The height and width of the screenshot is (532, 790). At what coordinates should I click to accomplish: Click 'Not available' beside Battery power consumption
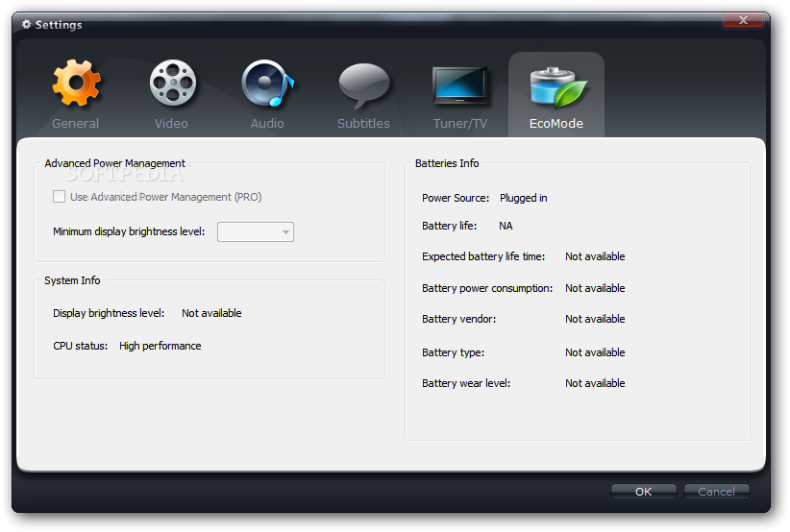point(595,288)
